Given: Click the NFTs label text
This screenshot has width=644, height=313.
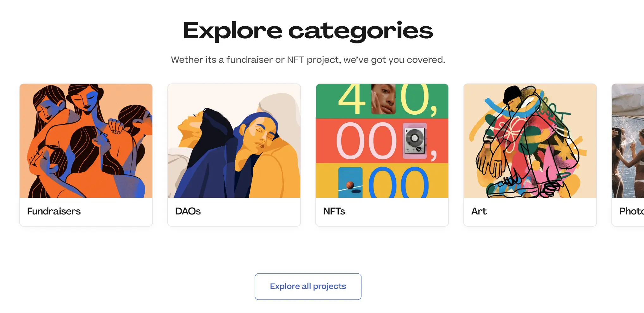Looking at the screenshot, I should click(334, 211).
